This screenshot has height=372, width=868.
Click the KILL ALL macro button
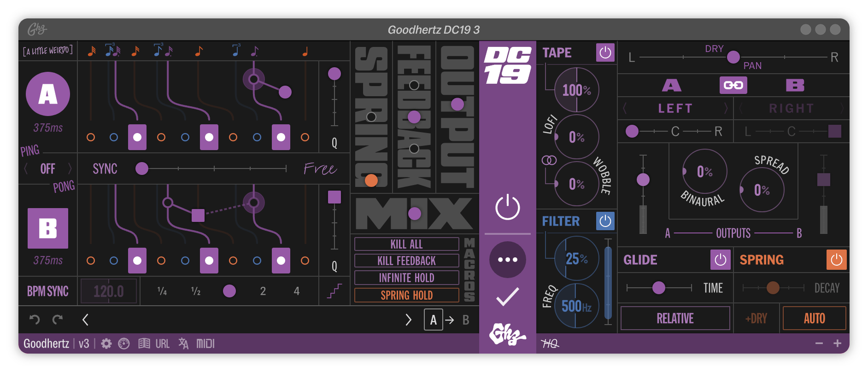pos(406,244)
